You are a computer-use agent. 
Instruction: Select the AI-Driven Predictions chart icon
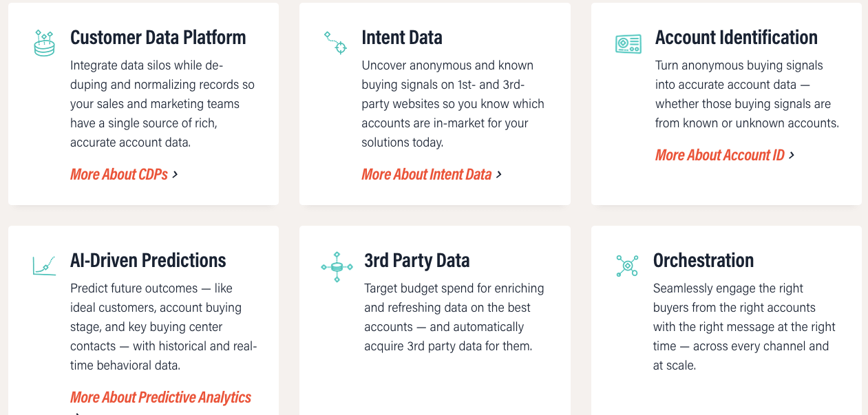(43, 265)
